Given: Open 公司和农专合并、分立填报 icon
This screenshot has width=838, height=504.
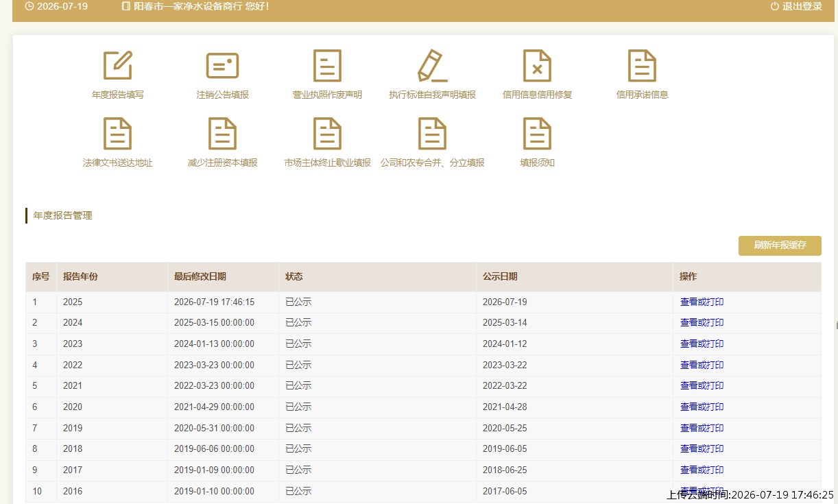Looking at the screenshot, I should click(x=432, y=134).
